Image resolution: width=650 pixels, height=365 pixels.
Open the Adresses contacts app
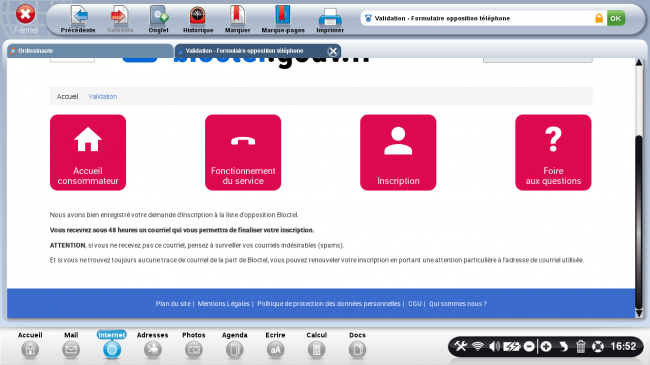(x=153, y=345)
